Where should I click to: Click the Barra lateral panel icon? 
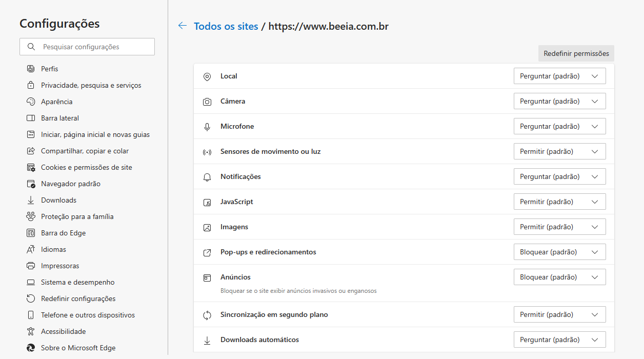[31, 118]
